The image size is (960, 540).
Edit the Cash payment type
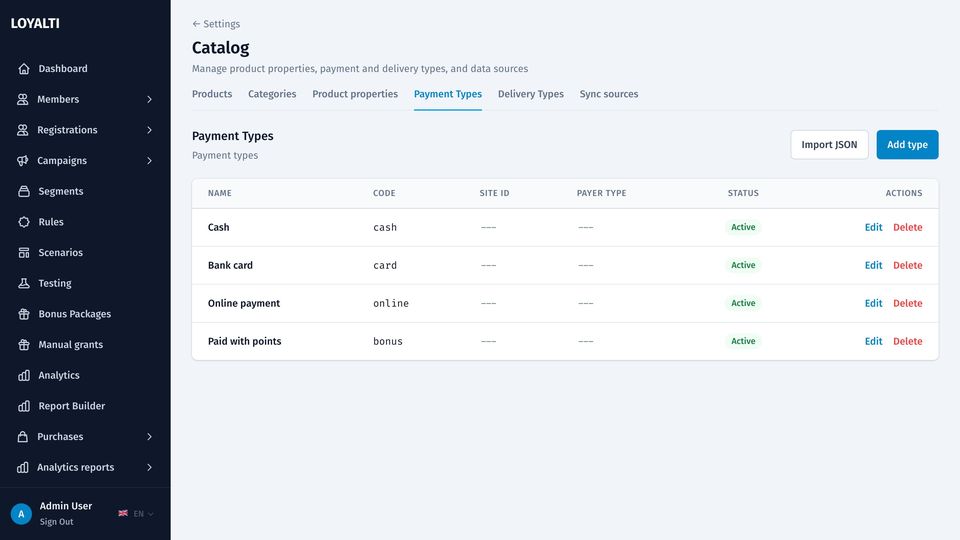pos(873,227)
